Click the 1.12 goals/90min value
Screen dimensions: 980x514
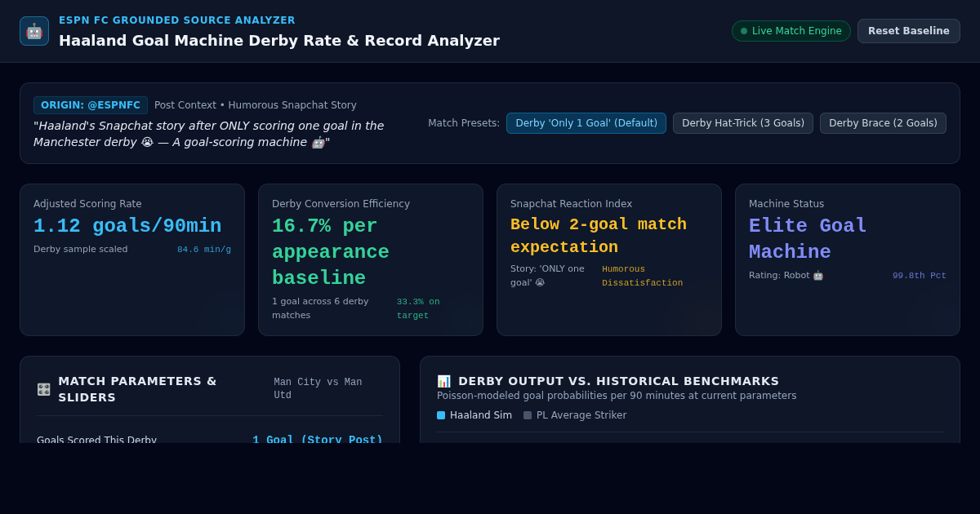tap(127, 226)
